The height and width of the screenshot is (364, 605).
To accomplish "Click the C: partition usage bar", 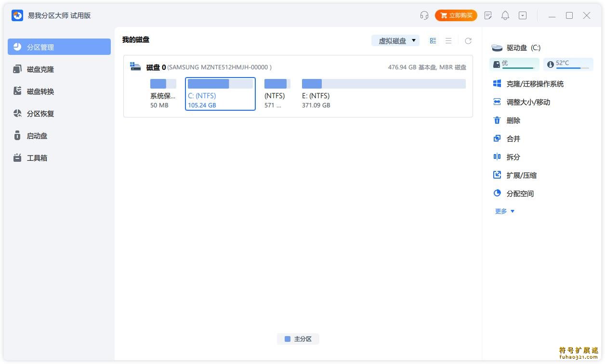I will click(220, 84).
